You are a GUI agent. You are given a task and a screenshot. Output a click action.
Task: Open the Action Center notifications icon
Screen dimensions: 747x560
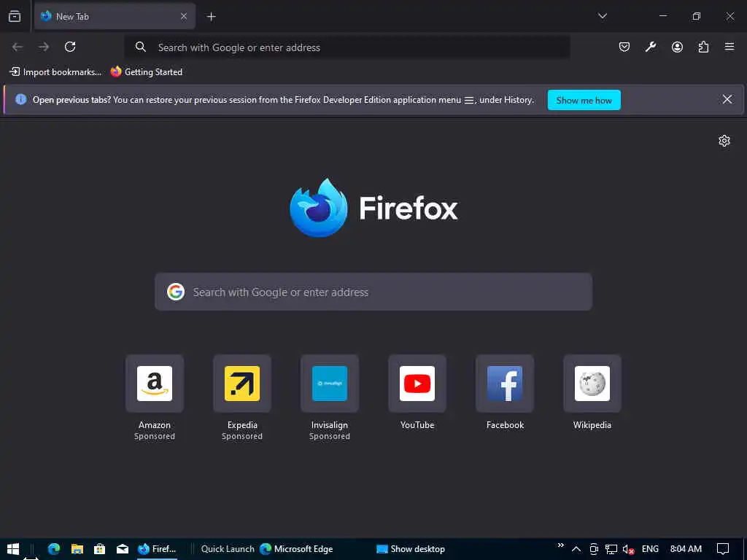coord(723,549)
